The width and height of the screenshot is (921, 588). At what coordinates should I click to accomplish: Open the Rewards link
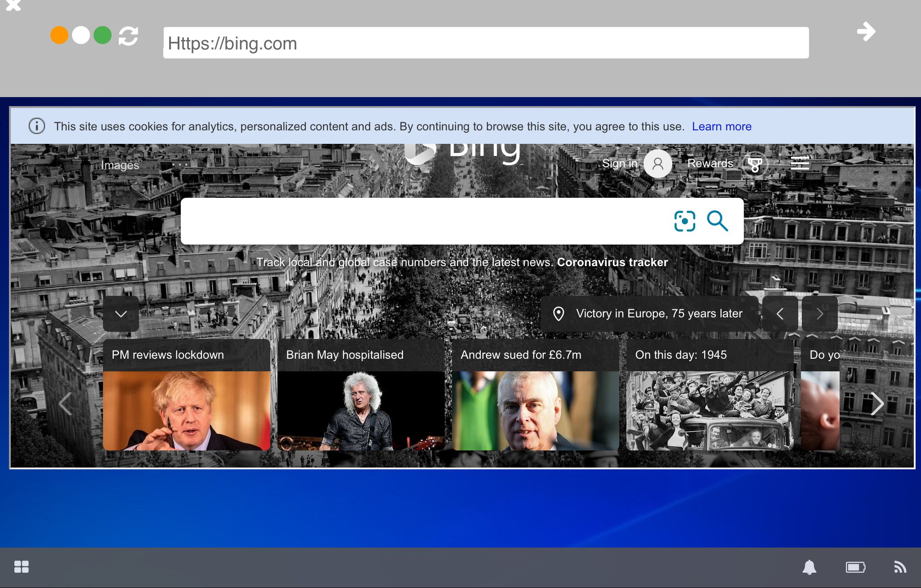(x=710, y=163)
